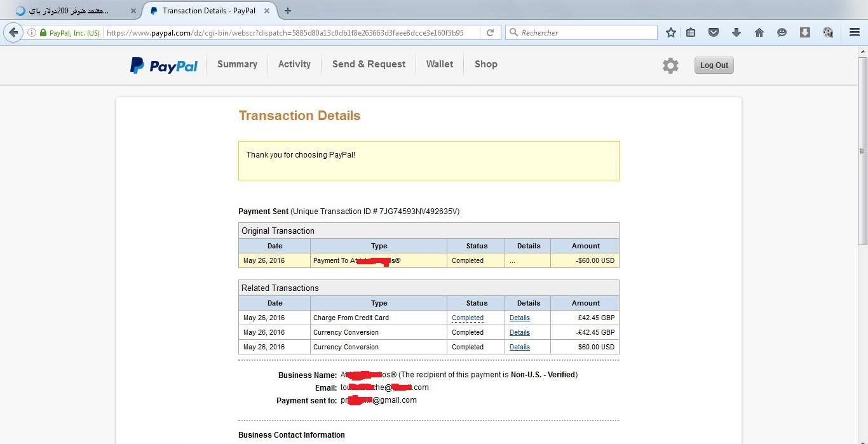The image size is (868, 444).
Task: Open the downloads arrow panel
Action: (736, 32)
